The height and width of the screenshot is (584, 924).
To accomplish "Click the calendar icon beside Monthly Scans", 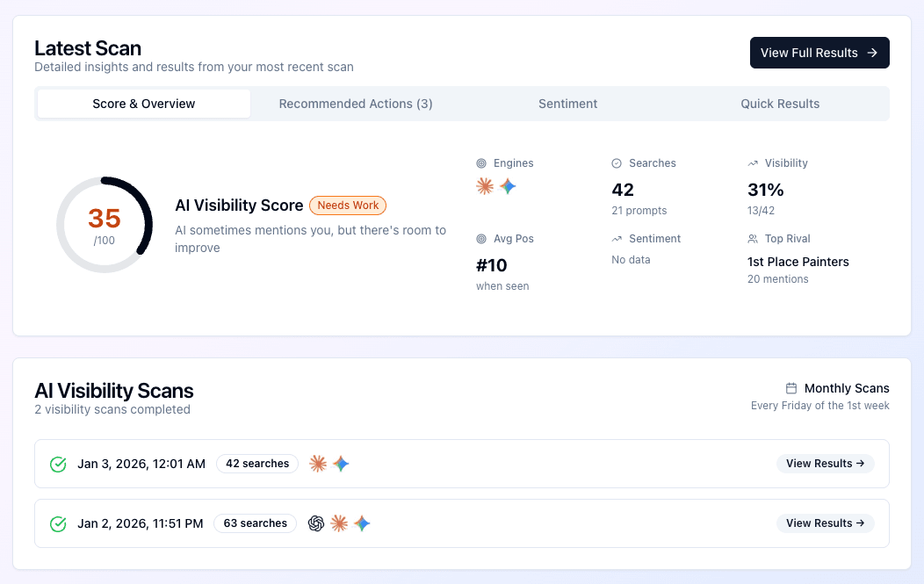I will click(791, 388).
